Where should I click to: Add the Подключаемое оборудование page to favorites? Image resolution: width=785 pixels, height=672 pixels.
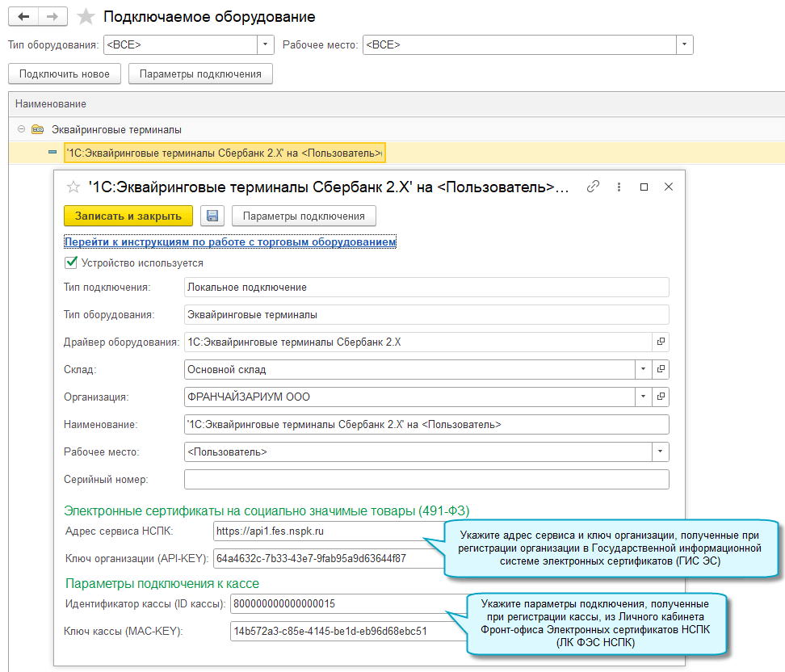[86, 16]
